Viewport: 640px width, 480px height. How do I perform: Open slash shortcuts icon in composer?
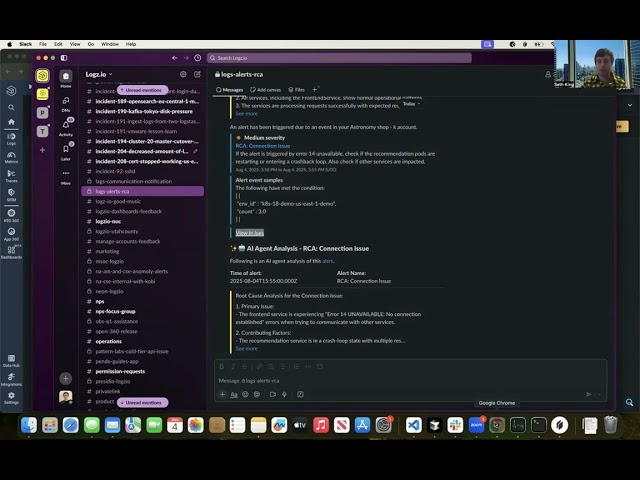(x=300, y=394)
